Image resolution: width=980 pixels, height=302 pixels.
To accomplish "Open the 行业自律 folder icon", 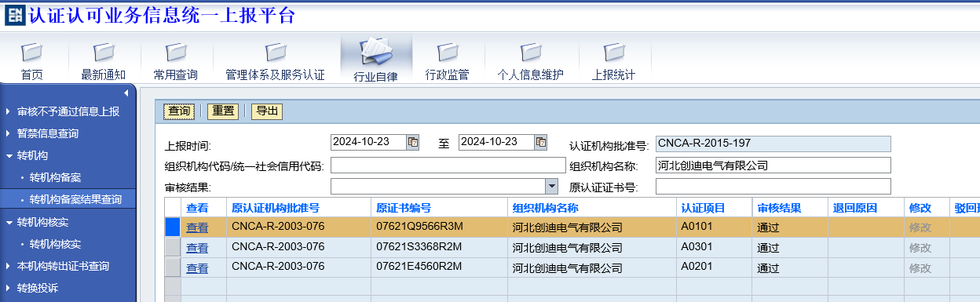I will tap(375, 52).
